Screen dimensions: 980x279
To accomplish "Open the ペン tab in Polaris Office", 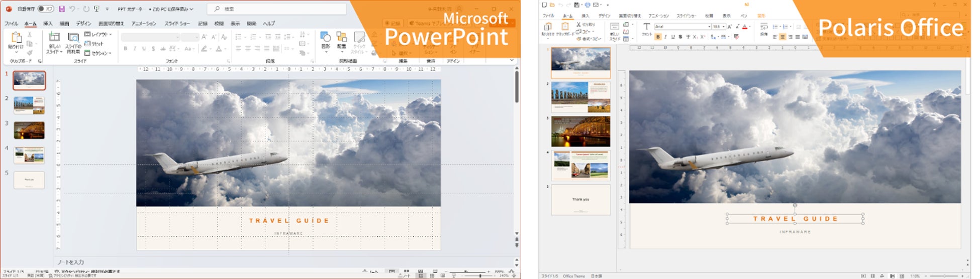I will [x=744, y=16].
